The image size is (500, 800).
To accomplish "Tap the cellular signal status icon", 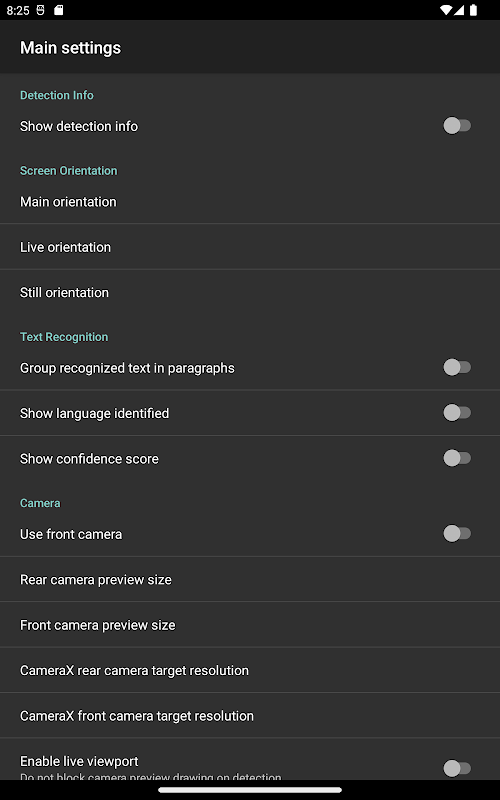I will click(459, 10).
